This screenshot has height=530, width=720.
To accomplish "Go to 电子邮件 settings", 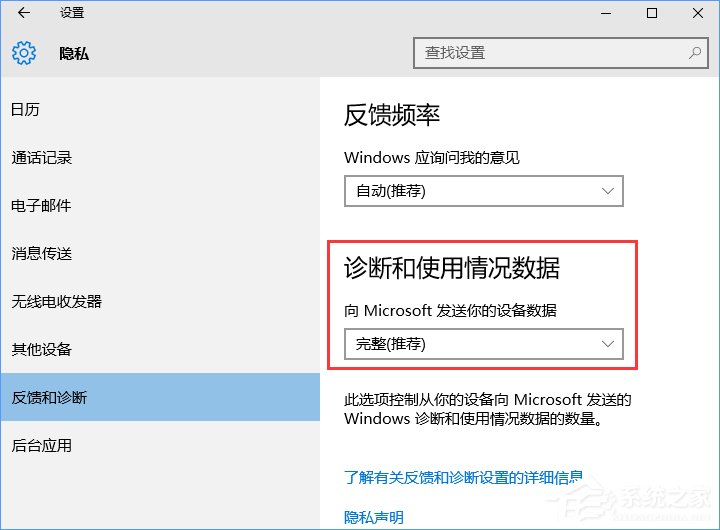I will pyautogui.click(x=42, y=206).
